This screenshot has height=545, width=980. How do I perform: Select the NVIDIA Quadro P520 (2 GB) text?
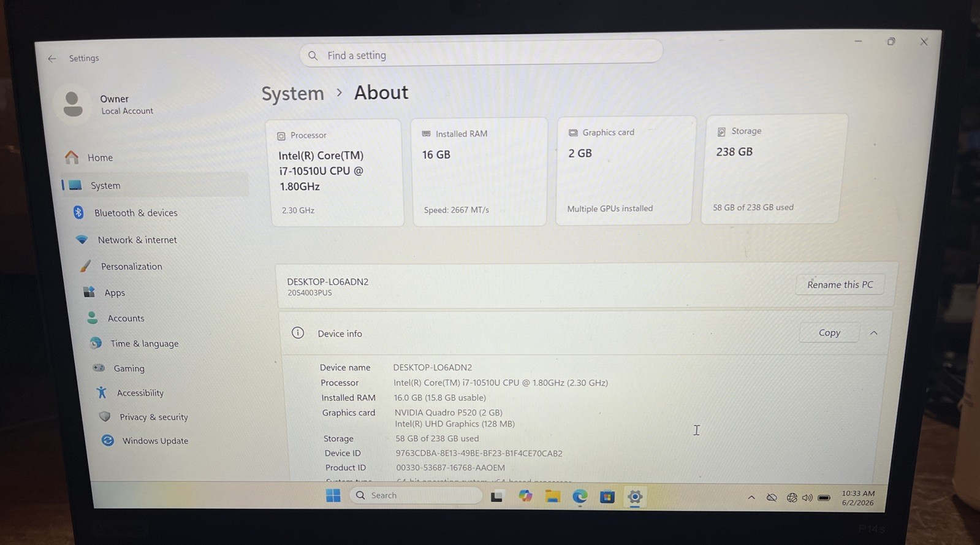pyautogui.click(x=449, y=413)
